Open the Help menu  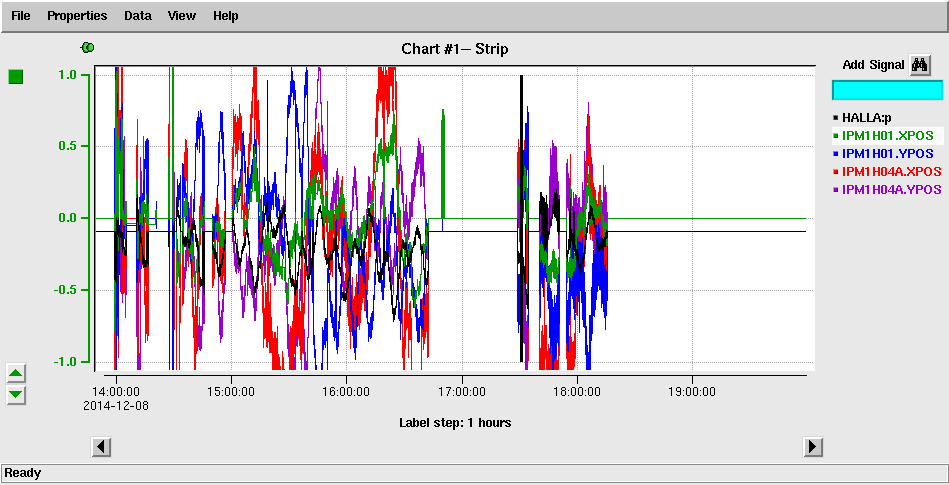225,16
